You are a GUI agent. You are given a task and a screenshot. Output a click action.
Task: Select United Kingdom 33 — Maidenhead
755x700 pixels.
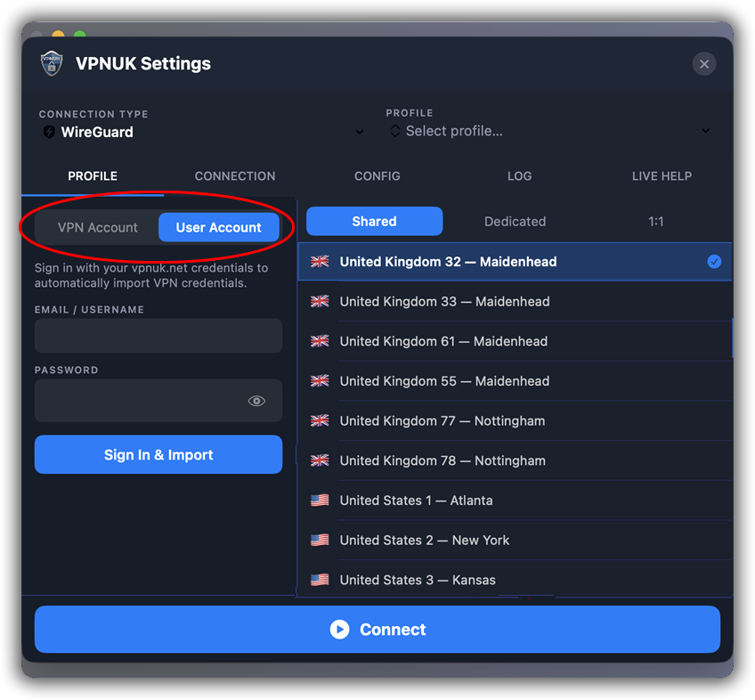(x=515, y=302)
